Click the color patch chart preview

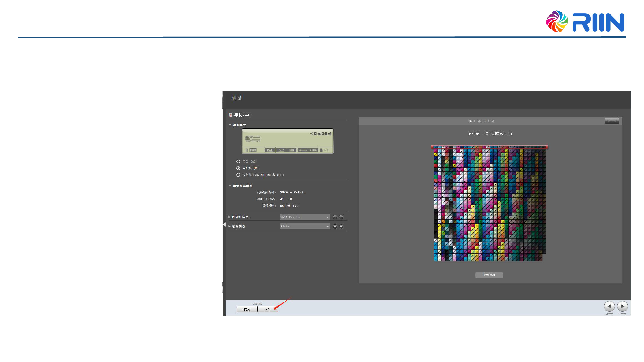click(x=490, y=203)
